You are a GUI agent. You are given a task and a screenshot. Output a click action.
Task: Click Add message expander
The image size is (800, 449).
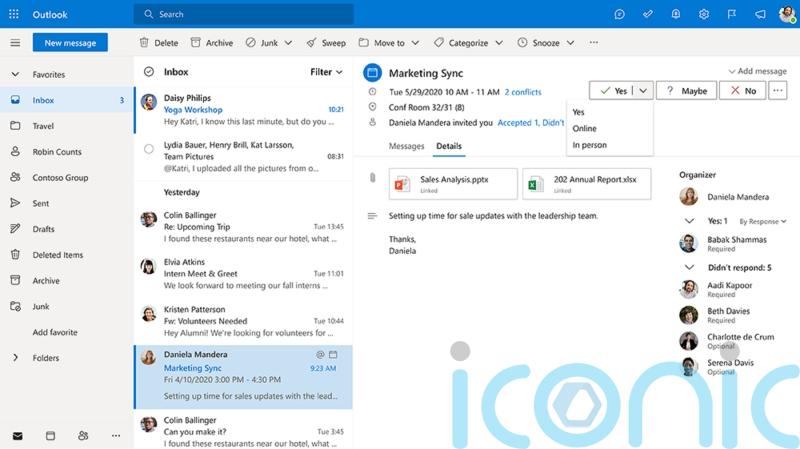[757, 71]
